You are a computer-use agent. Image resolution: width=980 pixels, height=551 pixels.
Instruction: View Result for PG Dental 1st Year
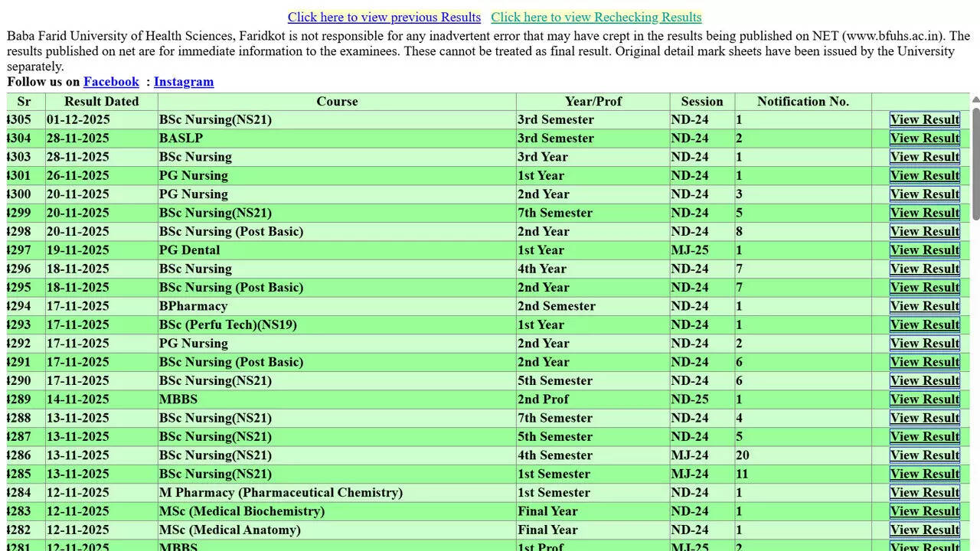pyautogui.click(x=924, y=250)
